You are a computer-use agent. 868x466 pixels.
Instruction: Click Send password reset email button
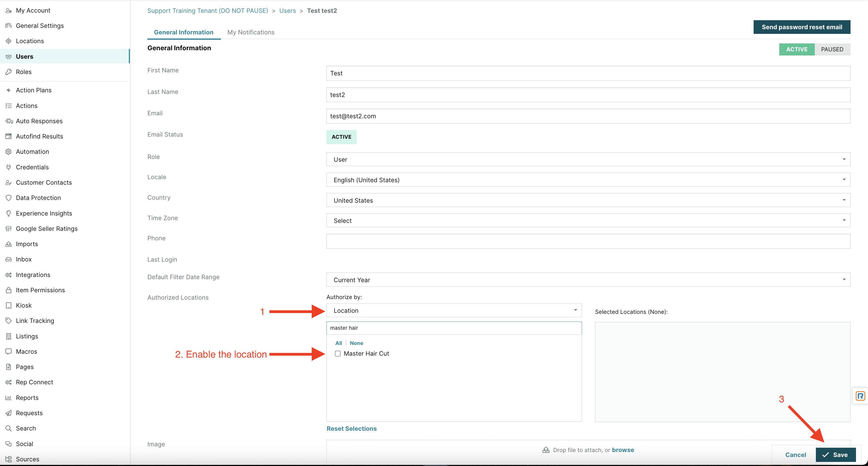click(802, 27)
